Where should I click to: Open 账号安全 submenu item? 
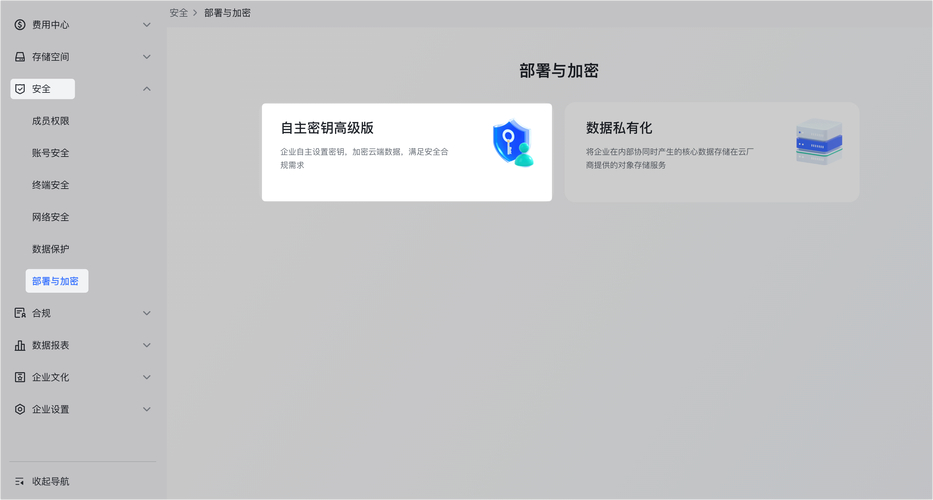[x=51, y=153]
